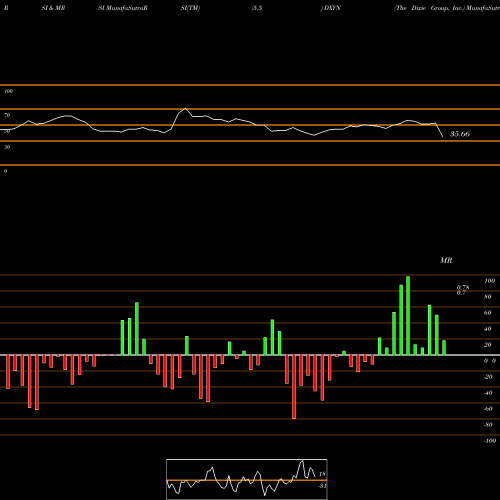The height and width of the screenshot is (500, 500).
Task: Click the highest peak of the RSI line
Action: tap(185, 108)
